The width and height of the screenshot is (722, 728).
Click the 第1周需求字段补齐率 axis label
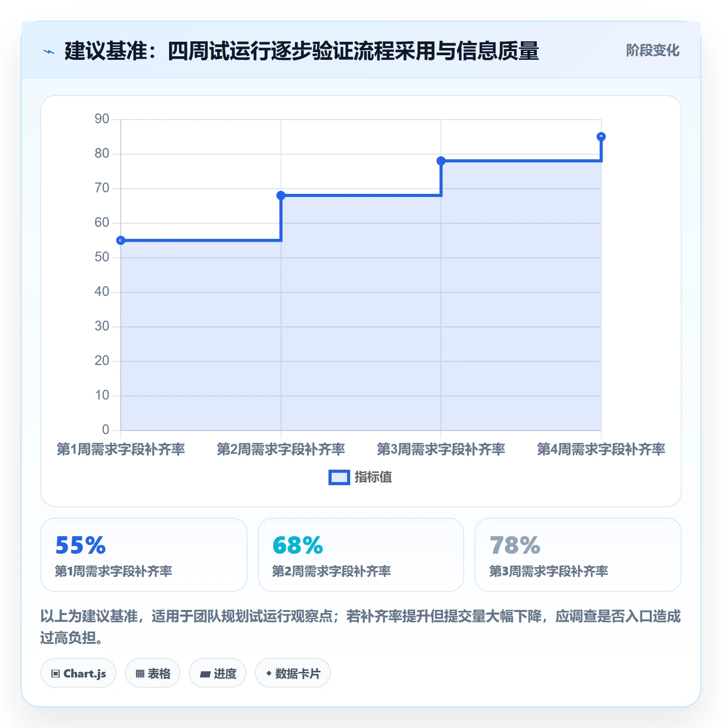click(x=121, y=449)
